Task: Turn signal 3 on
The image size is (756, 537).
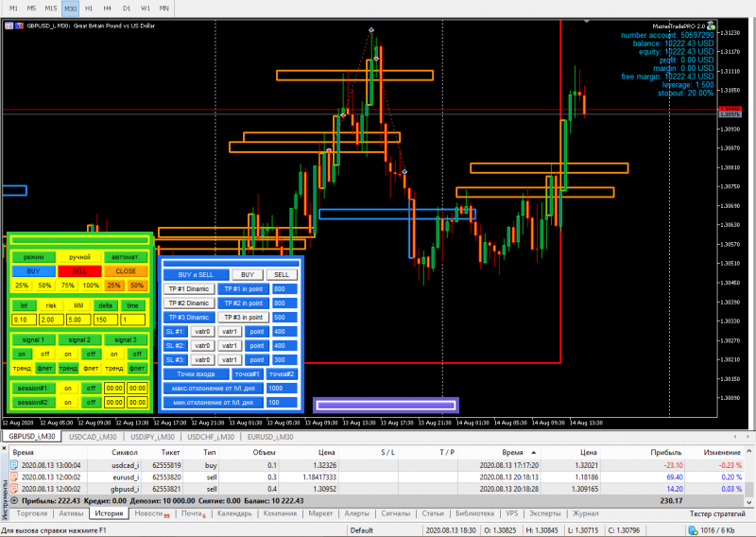Action: [x=113, y=355]
